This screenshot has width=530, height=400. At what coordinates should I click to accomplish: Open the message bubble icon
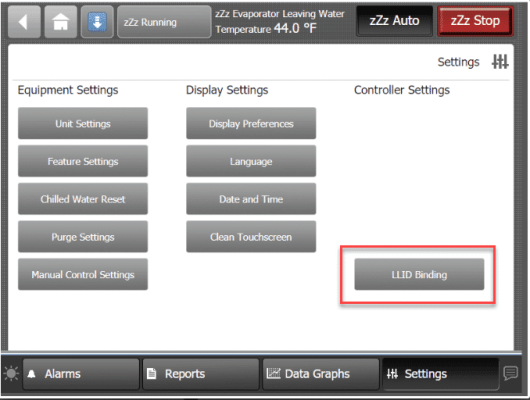510,373
